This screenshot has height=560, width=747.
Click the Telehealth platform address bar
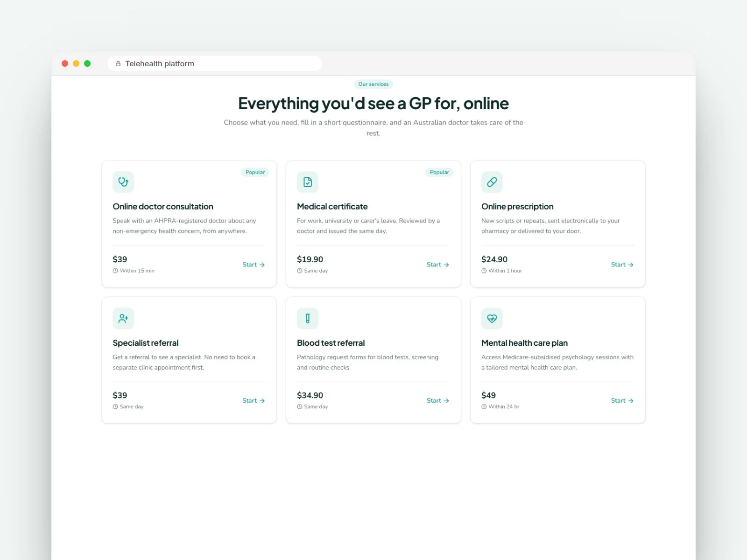tap(215, 63)
